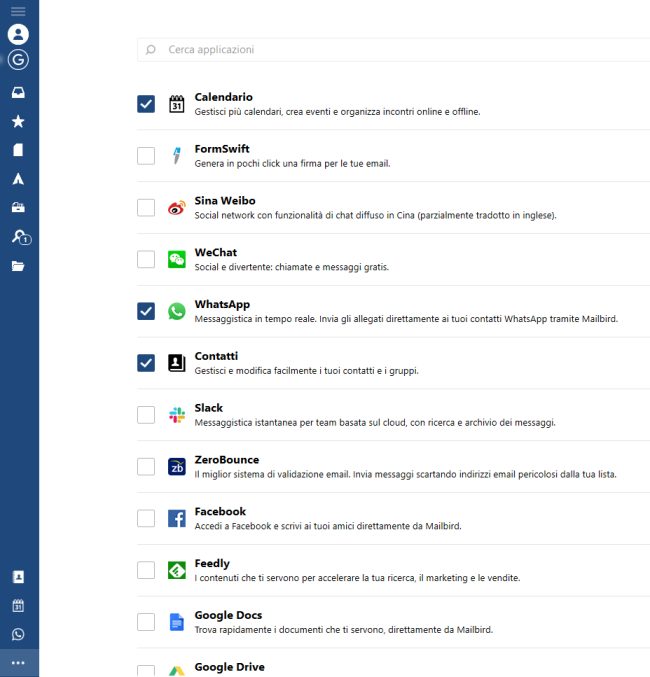Click 'Genera in pochi click' description

pos(292,164)
